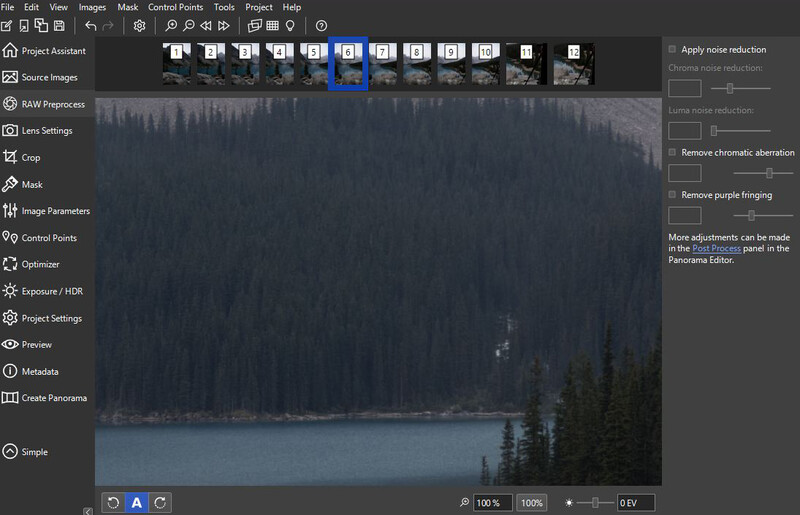
Task: Zoom in with the plus magnifier icon
Action: (171, 26)
